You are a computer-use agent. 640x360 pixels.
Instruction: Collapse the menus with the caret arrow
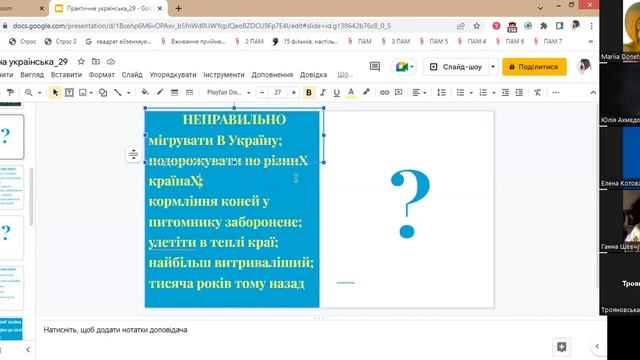593,93
